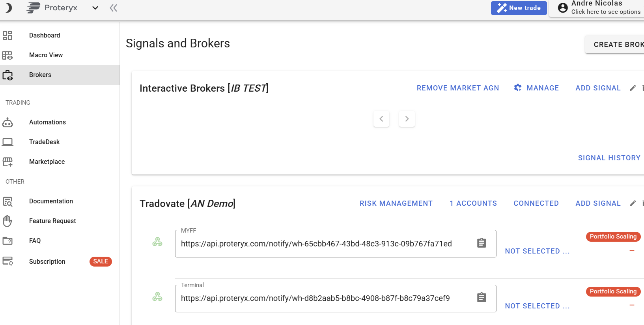Open NOT SELECTED dropdown for Terminal
644x325 pixels.
[537, 306]
